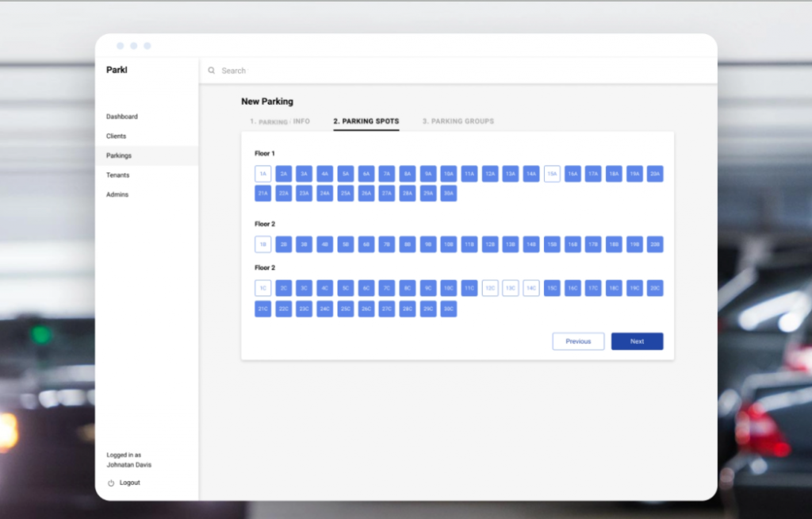Screen dimensions: 812x519
Task: Toggle parking spot 1C
Action: pos(263,288)
